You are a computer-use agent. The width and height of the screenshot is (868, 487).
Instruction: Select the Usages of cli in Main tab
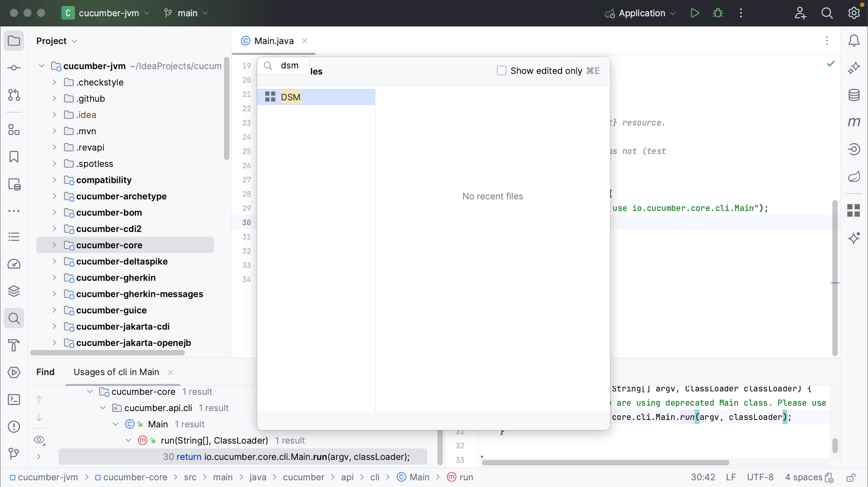116,372
